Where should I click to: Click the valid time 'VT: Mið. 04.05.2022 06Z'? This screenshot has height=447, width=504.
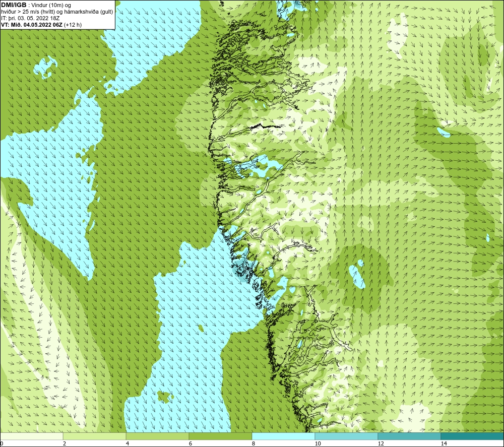coord(32,25)
